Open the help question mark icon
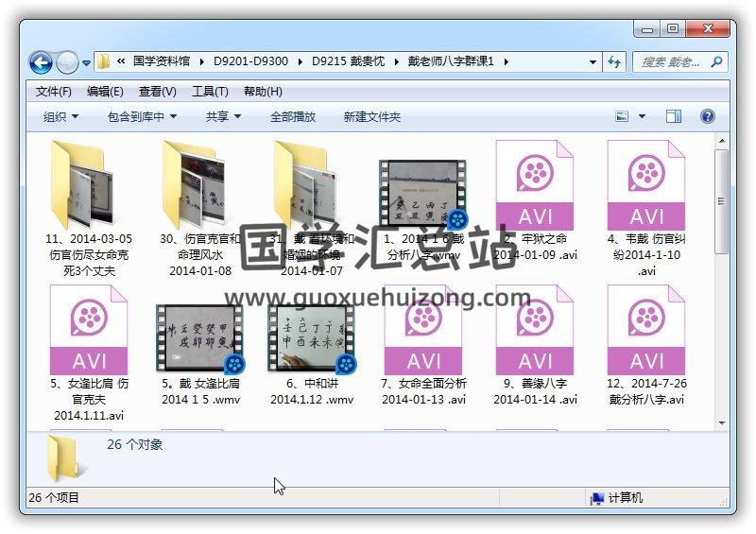The image size is (756, 534). point(707,116)
